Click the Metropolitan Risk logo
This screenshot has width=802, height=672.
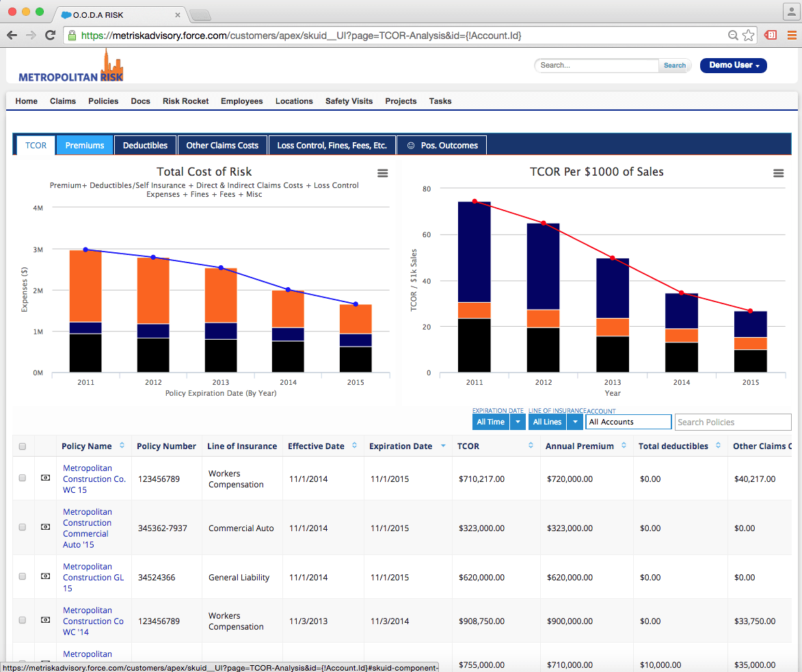pos(71,66)
